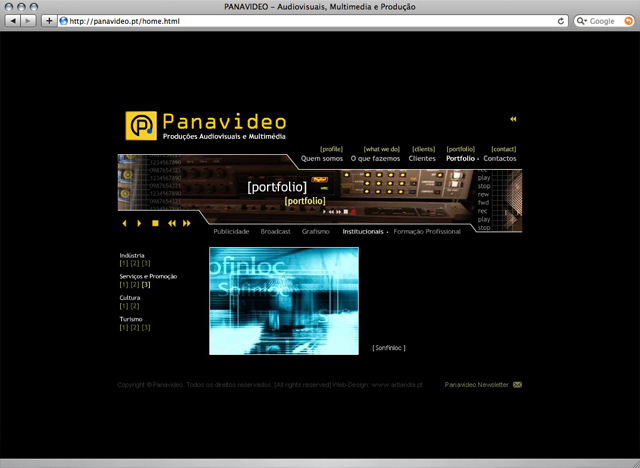Open Turismo video [3]
This screenshot has height=468, width=640.
click(146, 327)
